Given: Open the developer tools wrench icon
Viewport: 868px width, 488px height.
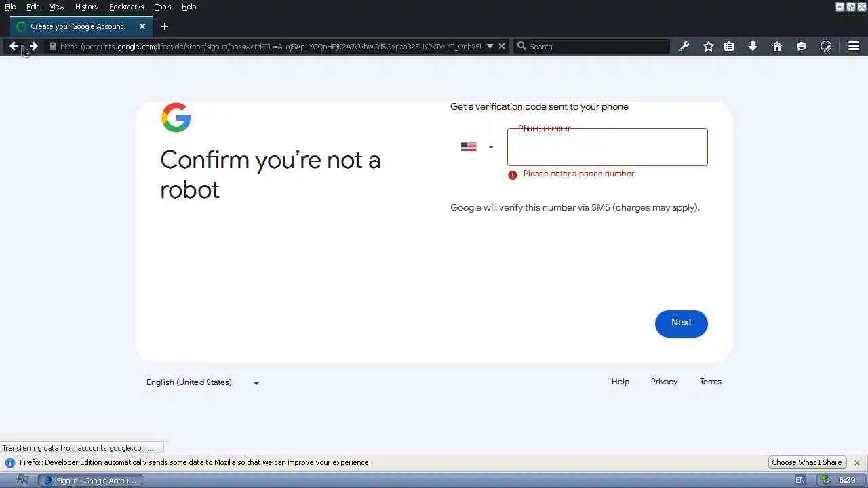Looking at the screenshot, I should click(684, 46).
